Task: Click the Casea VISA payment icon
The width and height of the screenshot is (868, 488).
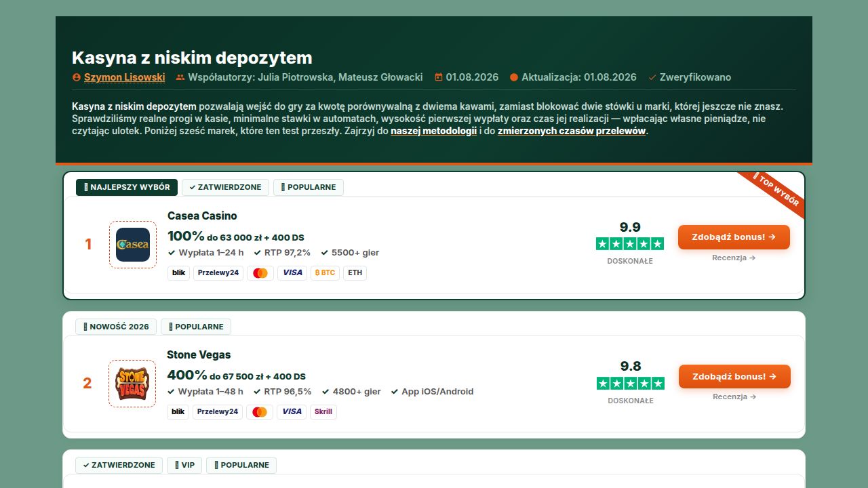Action: pyautogui.click(x=292, y=273)
